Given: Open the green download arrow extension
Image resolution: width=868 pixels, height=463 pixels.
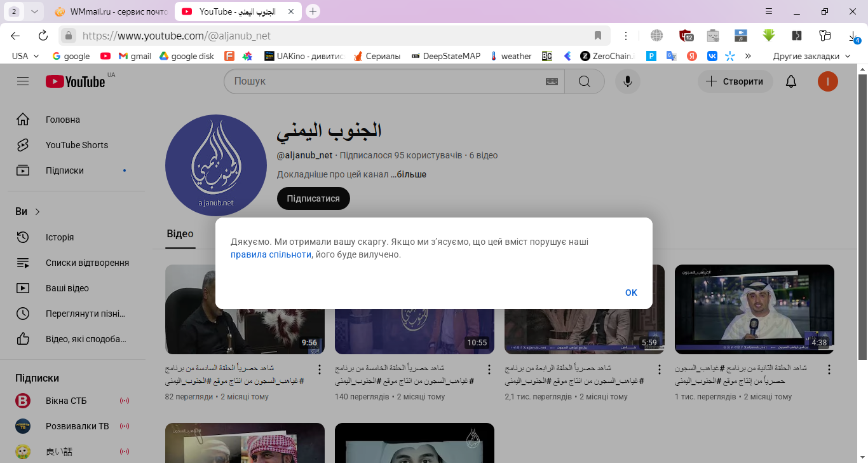Looking at the screenshot, I should [769, 36].
